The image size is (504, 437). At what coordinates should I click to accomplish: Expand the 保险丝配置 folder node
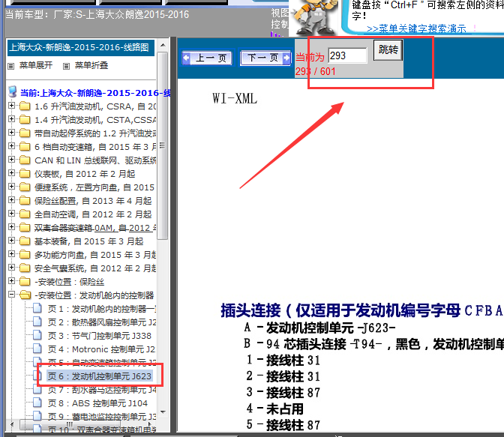(x=11, y=200)
